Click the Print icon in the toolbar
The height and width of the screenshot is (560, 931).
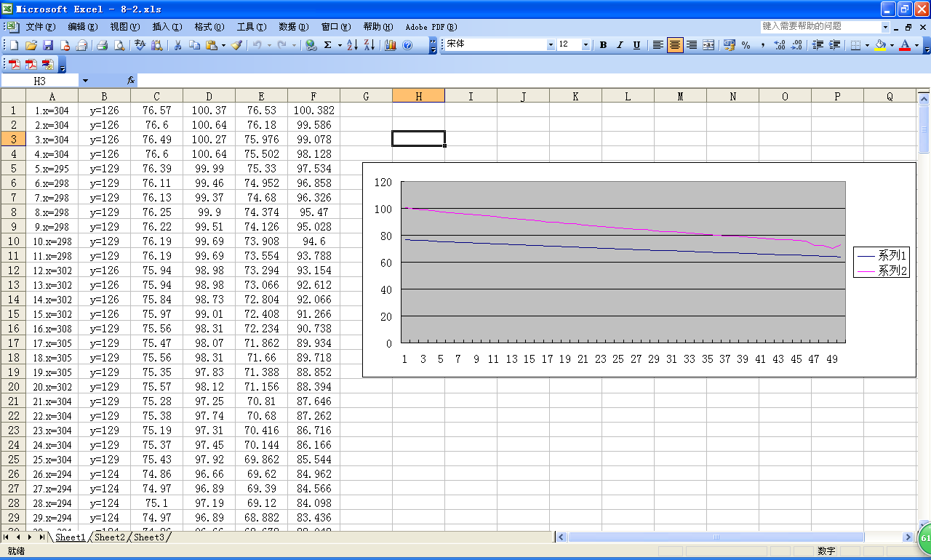[x=103, y=45]
